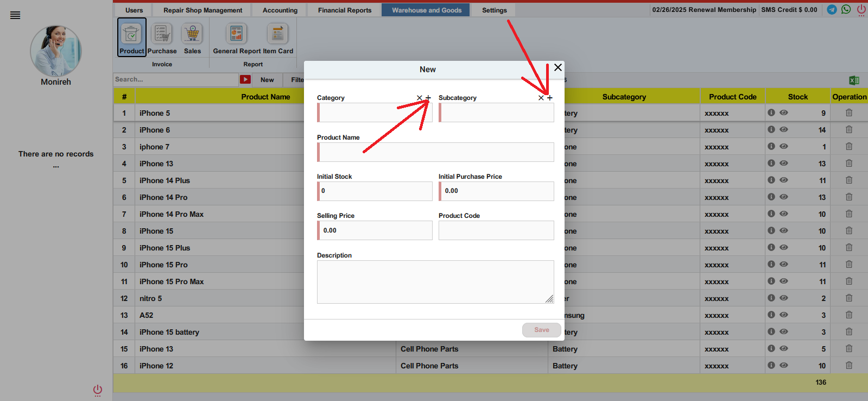868x401 pixels.
Task: Delete iPhone 12 row with trash icon
Action: coord(849,366)
